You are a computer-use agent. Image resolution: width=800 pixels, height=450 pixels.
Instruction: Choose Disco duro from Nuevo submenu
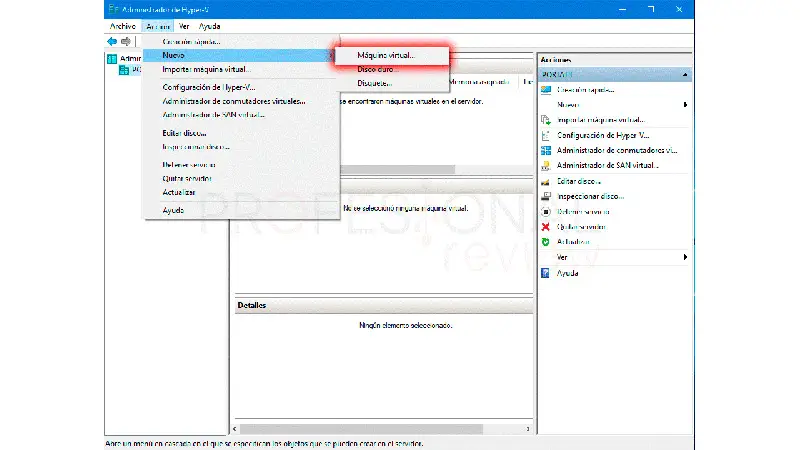pyautogui.click(x=392, y=69)
